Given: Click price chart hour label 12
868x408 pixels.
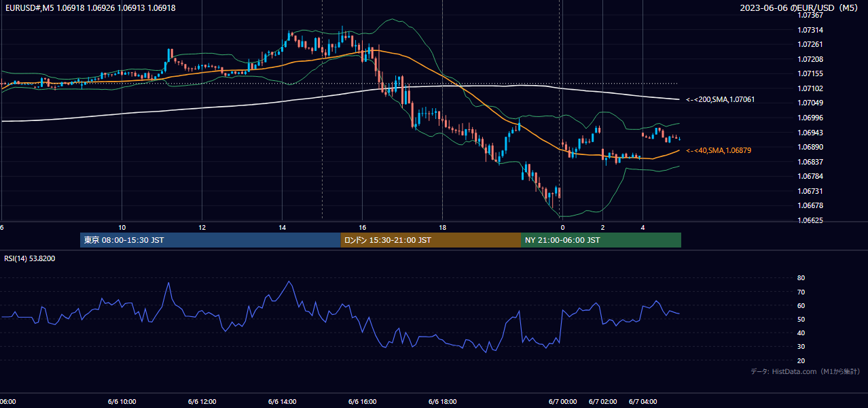Looking at the screenshot, I should [x=202, y=227].
